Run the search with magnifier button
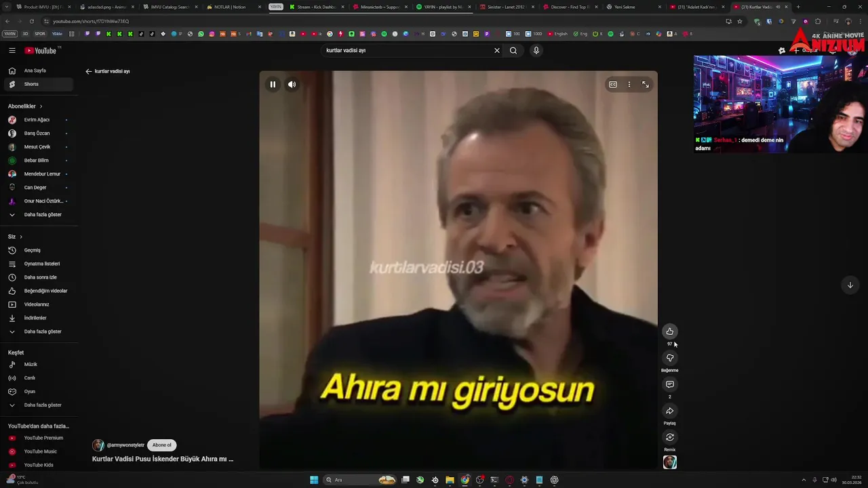 coord(513,50)
